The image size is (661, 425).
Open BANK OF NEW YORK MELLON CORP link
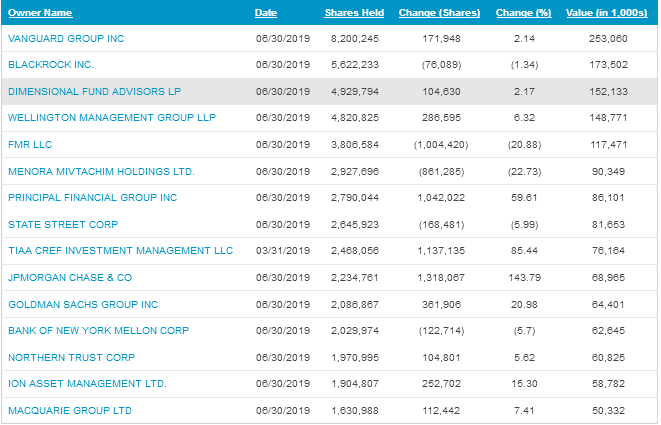coord(99,331)
